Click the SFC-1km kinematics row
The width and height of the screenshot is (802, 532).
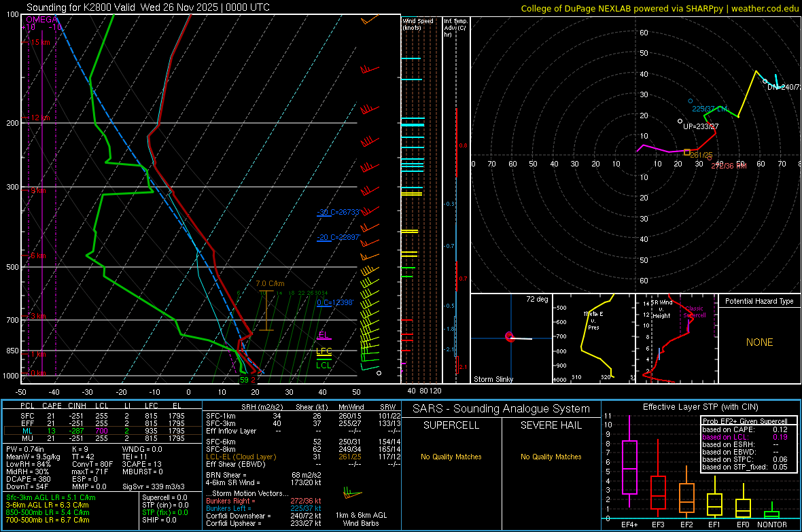click(303, 416)
